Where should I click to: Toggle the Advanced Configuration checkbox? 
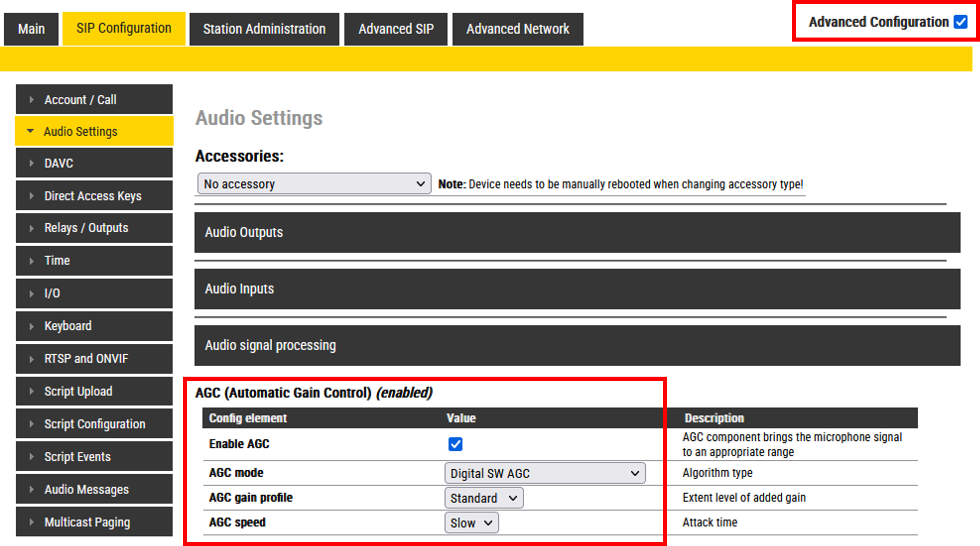pyautogui.click(x=960, y=22)
